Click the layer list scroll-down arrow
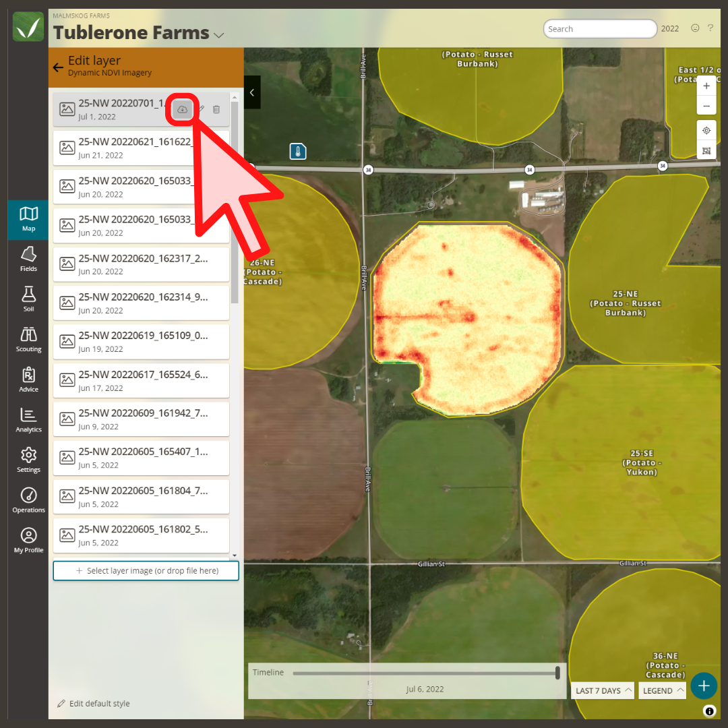Image resolution: width=728 pixels, height=728 pixels. (x=235, y=555)
